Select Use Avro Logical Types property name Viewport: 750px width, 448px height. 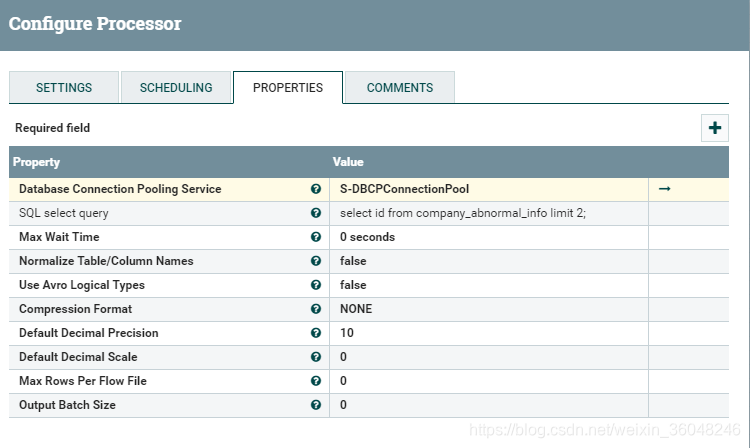pos(82,285)
